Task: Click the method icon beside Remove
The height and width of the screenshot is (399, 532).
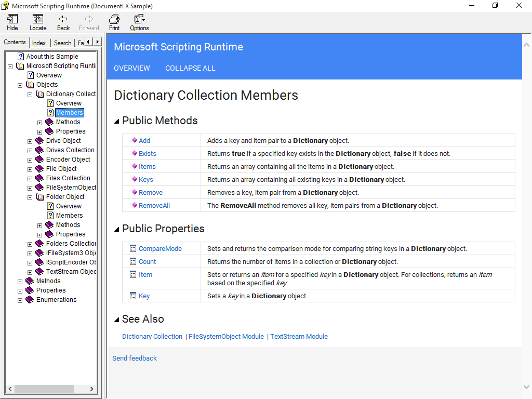Action: pyautogui.click(x=132, y=192)
